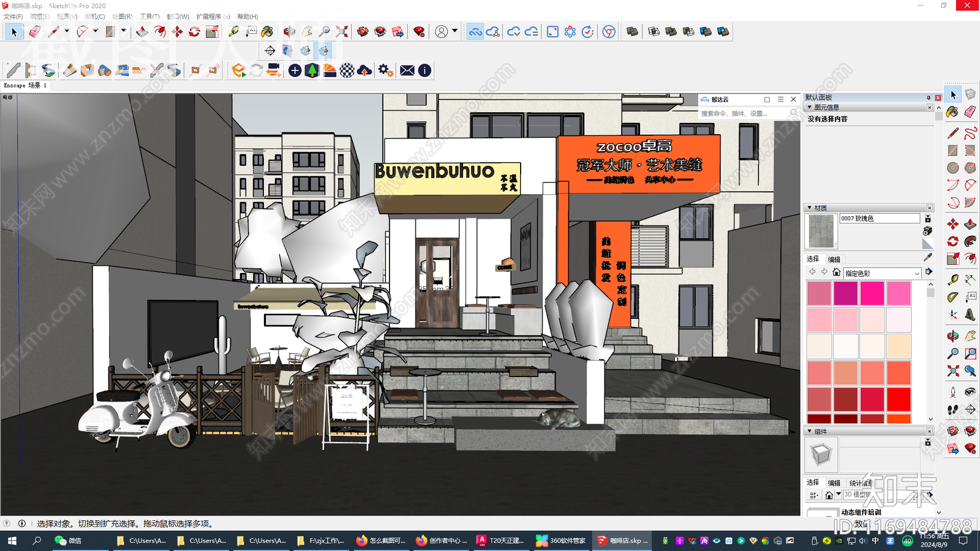980x551 pixels.
Task: Select the Rotate tool in top toolbar
Action: click(194, 31)
